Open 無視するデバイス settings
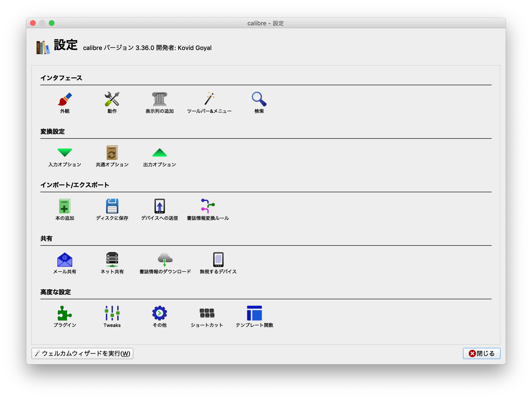Image resolution: width=532 pixels, height=399 pixels. 218,263
